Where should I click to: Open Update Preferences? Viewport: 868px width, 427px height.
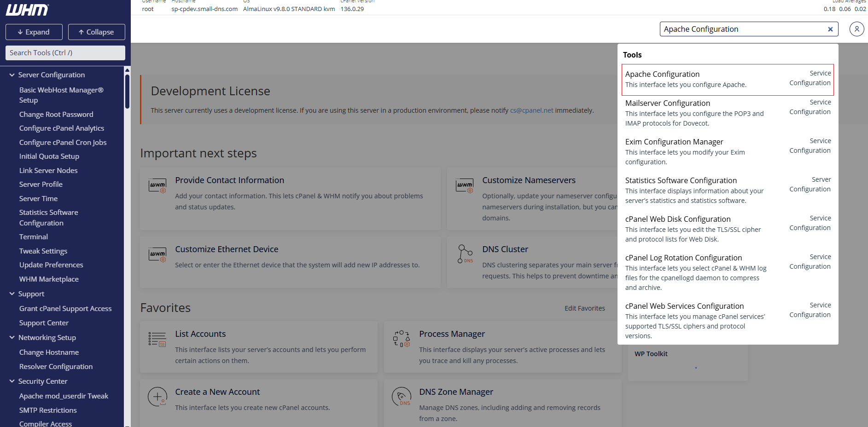coord(51,265)
